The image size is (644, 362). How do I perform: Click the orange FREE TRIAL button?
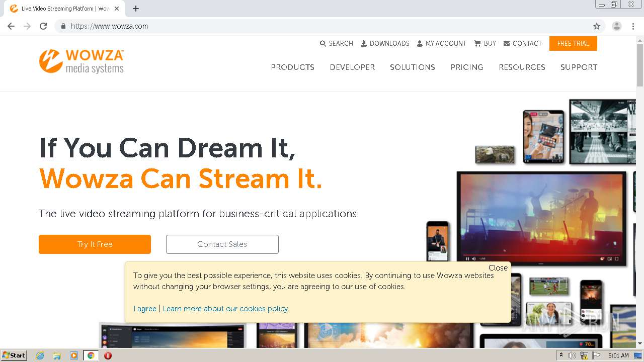point(573,43)
